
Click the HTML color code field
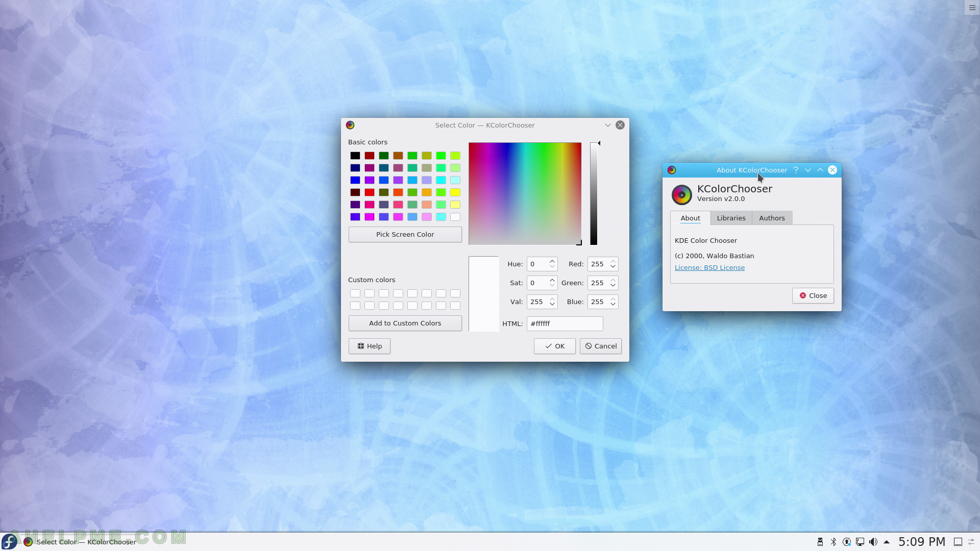point(565,323)
